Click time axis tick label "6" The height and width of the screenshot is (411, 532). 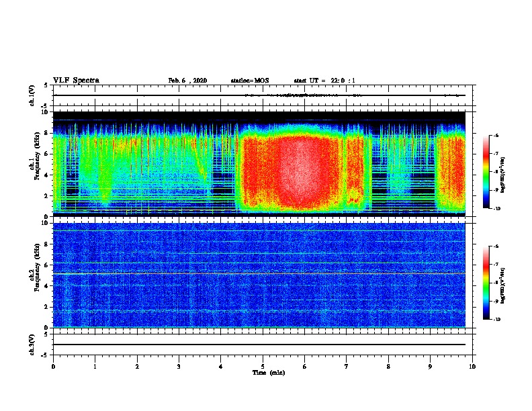pyautogui.click(x=305, y=367)
